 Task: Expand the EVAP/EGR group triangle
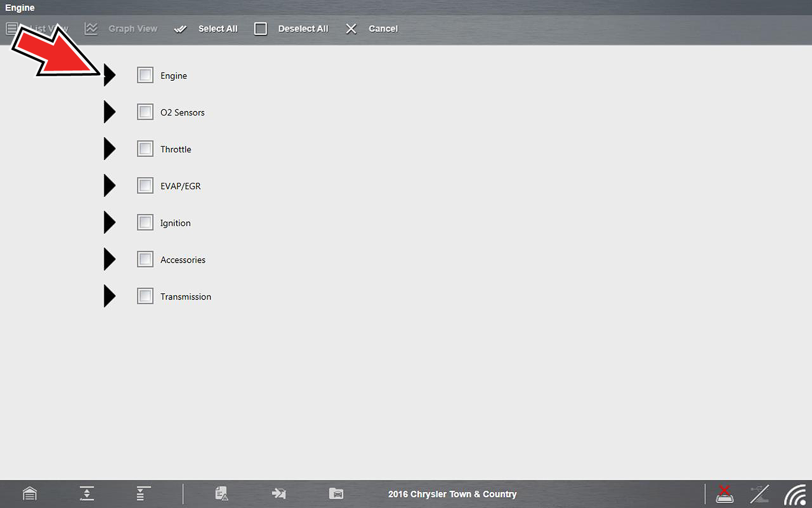pos(109,186)
